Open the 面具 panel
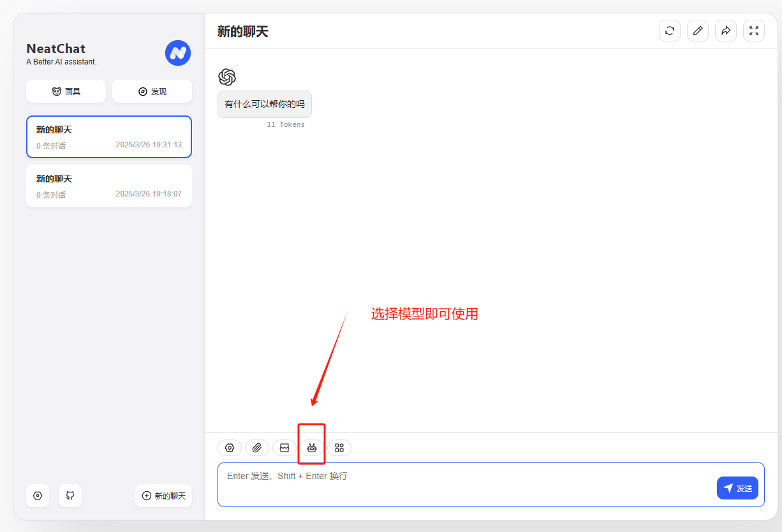The image size is (782, 532). pyautogui.click(x=66, y=91)
